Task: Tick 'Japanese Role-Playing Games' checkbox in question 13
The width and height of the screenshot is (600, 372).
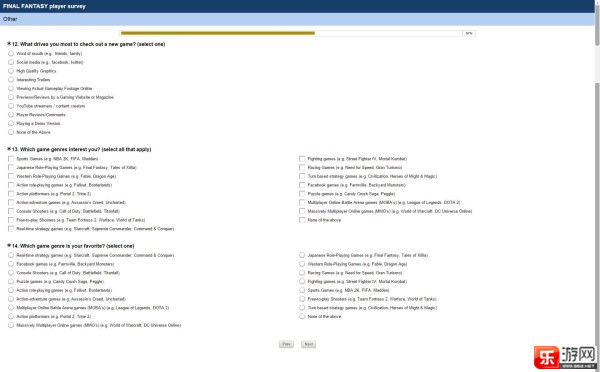Action: [x=11, y=167]
